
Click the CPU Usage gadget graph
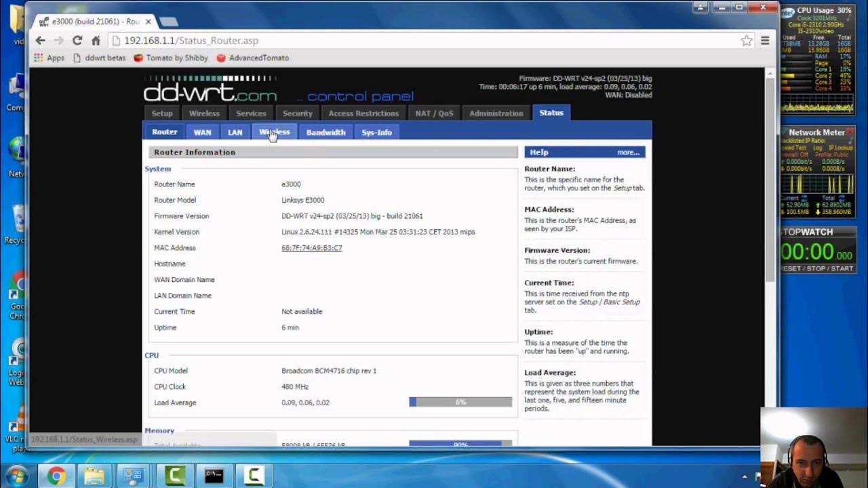pyautogui.click(x=818, y=103)
